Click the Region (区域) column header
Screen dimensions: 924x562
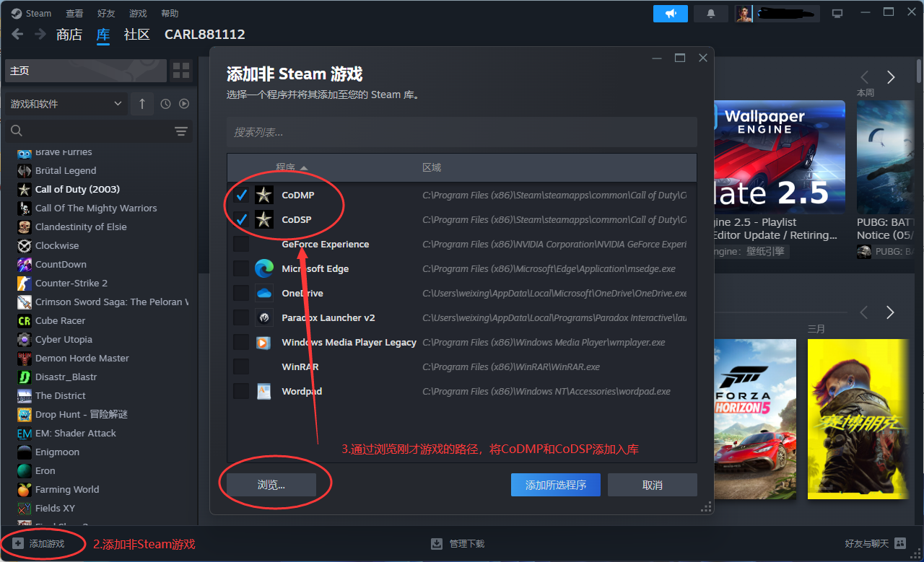point(432,167)
